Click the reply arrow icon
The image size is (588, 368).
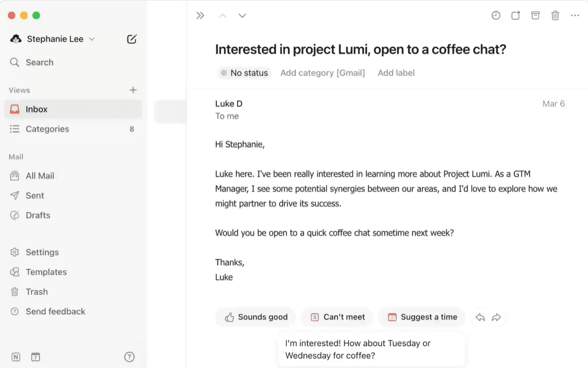click(x=480, y=317)
